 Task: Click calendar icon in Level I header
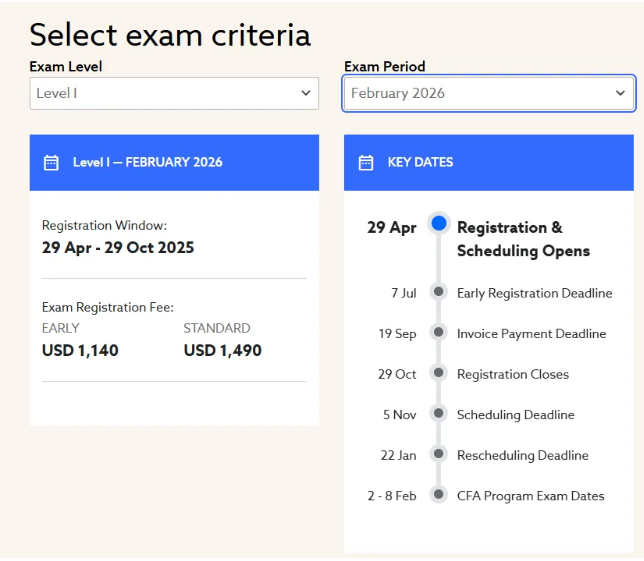[51, 162]
